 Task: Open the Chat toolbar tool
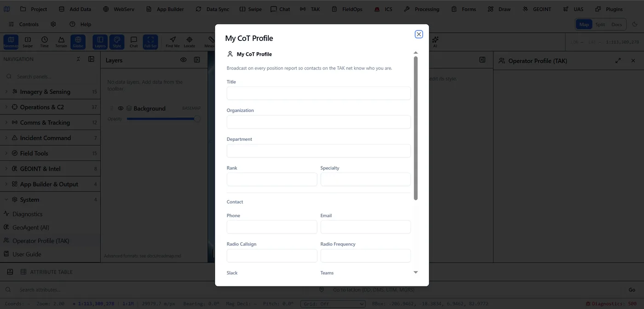coord(133,42)
